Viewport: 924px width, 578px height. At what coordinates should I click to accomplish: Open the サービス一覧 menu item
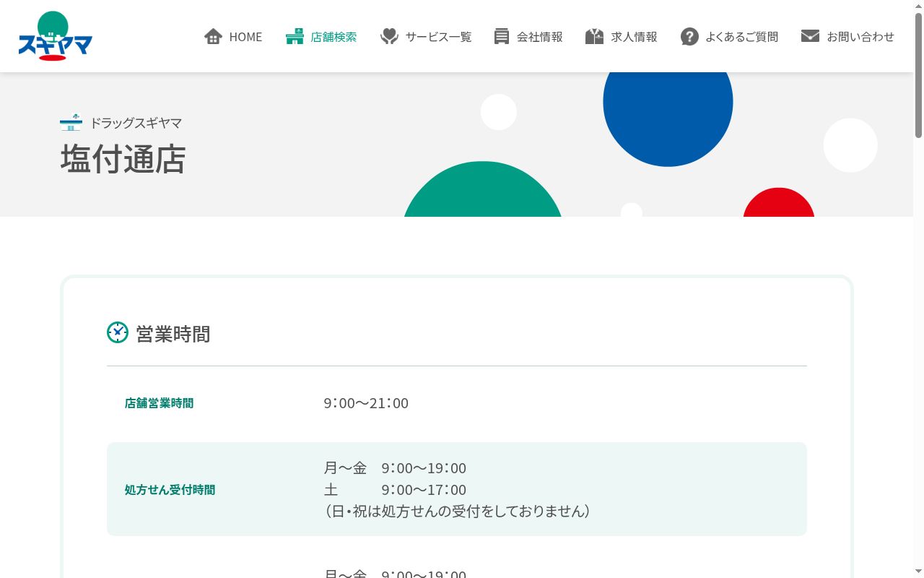click(x=426, y=36)
